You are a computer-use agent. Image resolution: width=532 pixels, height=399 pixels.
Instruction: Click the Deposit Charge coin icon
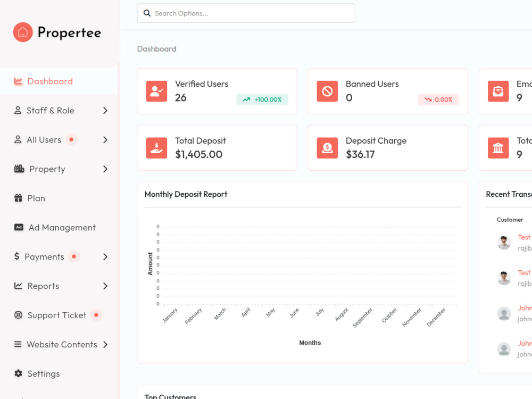(x=327, y=147)
